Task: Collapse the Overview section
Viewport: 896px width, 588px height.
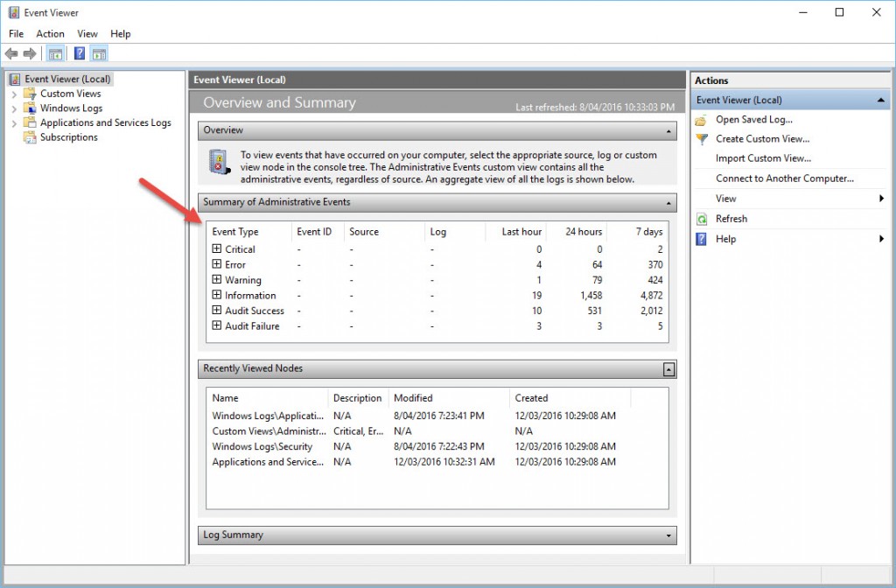Action: [669, 130]
